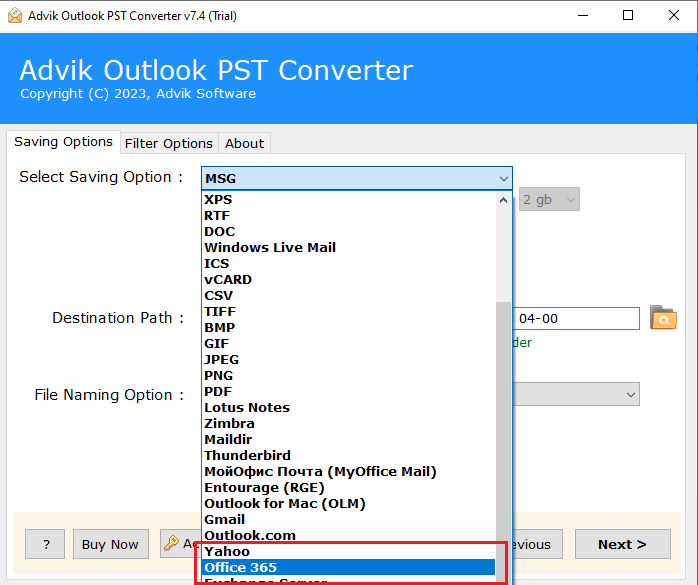Select RTF from the saving list
The width and height of the screenshot is (698, 585).
click(x=349, y=215)
